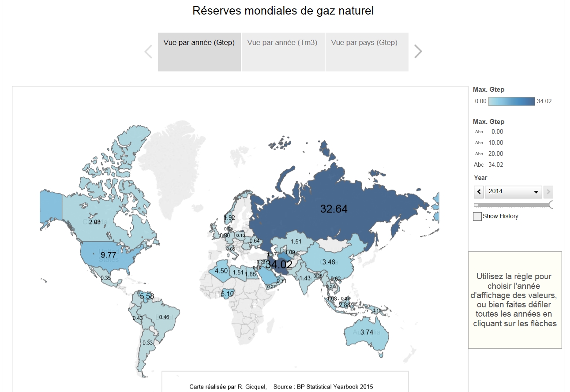Click the year slider handle
The height and width of the screenshot is (392, 570).
pos(551,205)
